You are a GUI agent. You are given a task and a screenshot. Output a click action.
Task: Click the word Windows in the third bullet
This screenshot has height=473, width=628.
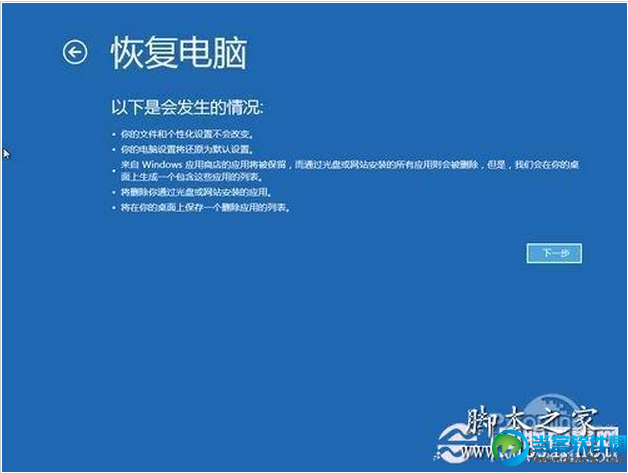pos(162,165)
